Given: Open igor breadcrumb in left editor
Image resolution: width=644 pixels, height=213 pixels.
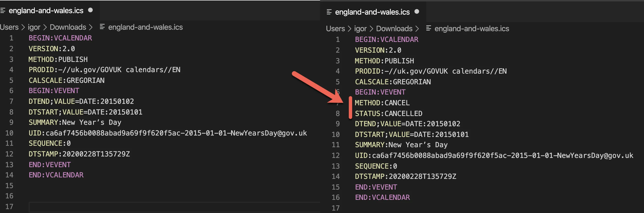Looking at the screenshot, I should click(34, 27).
